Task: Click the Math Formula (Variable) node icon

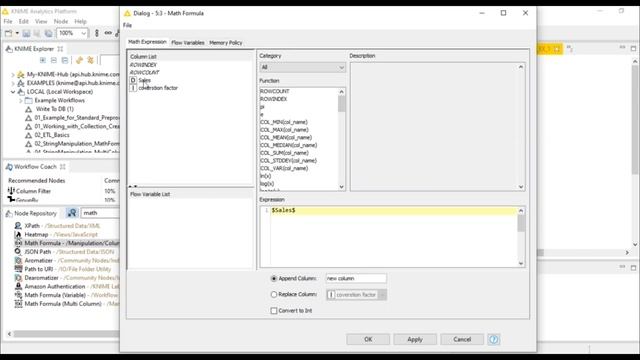Action: (18, 295)
